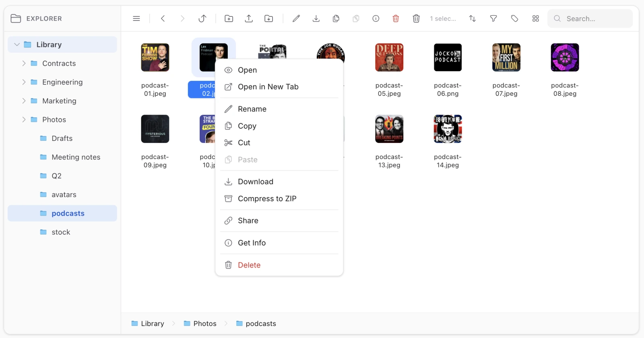Select Rename in the context menu
The width and height of the screenshot is (644, 338).
click(x=279, y=109)
